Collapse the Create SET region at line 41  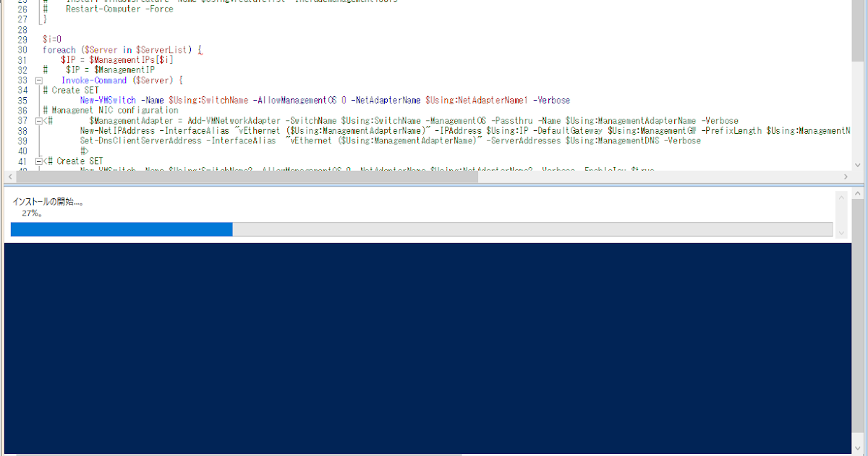click(x=39, y=161)
